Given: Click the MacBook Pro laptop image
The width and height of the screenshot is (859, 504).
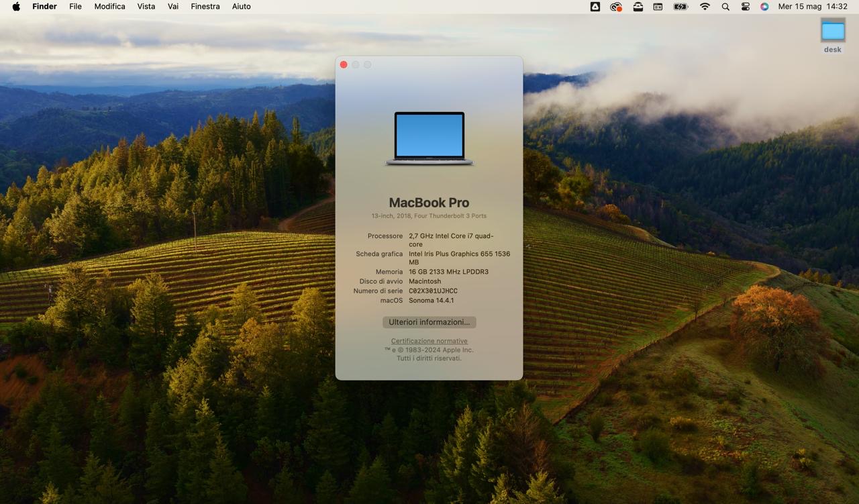Looking at the screenshot, I should click(x=429, y=138).
